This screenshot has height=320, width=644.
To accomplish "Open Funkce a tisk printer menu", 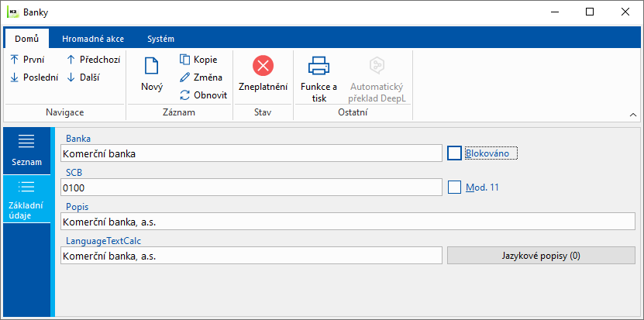I will tap(319, 78).
